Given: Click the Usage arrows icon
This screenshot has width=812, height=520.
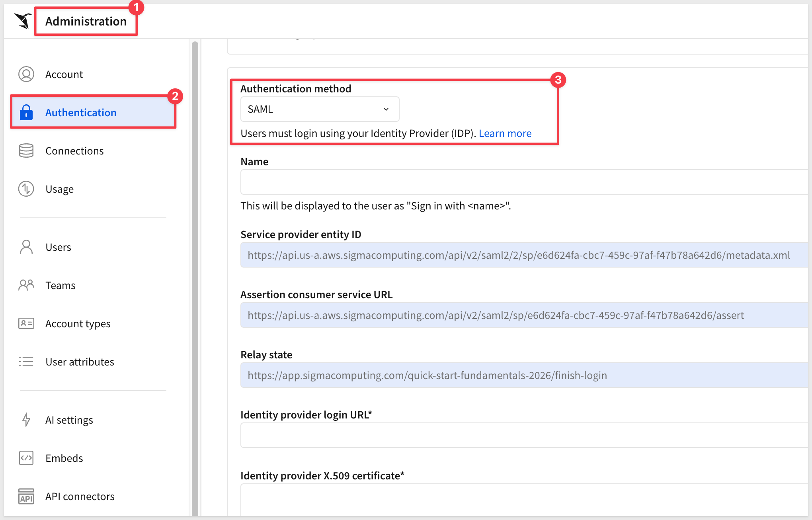Looking at the screenshot, I should (26, 189).
